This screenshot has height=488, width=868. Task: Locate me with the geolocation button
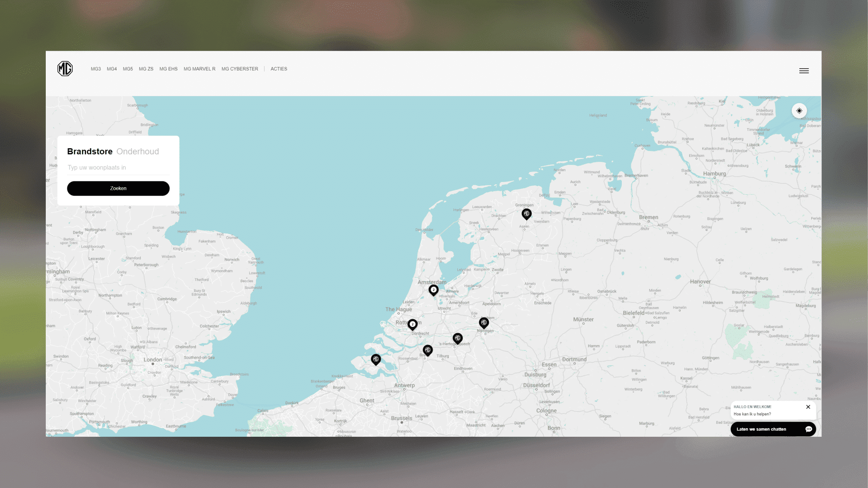click(x=799, y=111)
